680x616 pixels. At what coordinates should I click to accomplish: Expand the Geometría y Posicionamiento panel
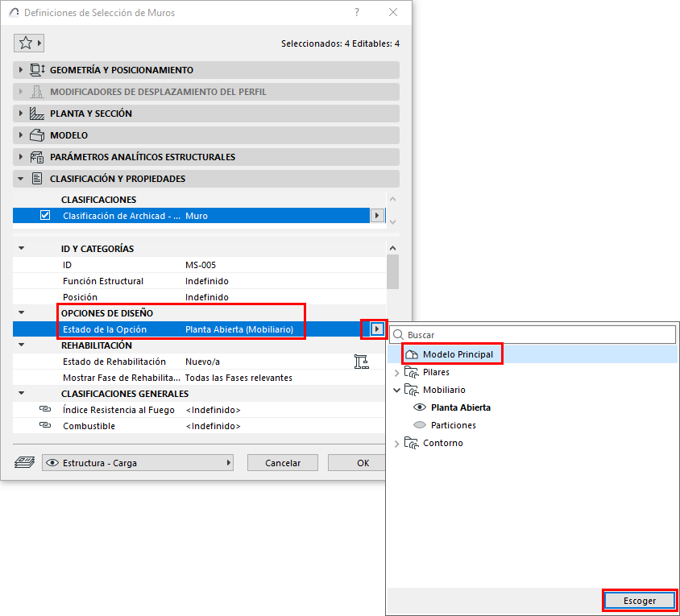[x=20, y=70]
